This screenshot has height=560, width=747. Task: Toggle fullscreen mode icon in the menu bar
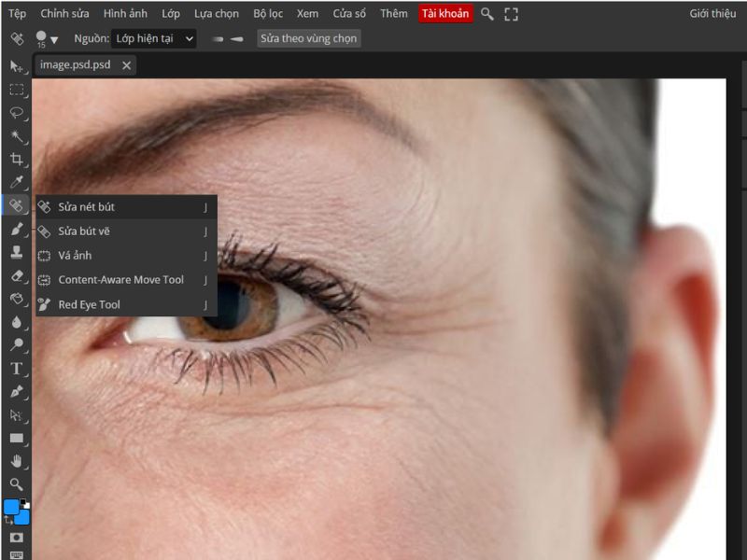[x=511, y=14]
